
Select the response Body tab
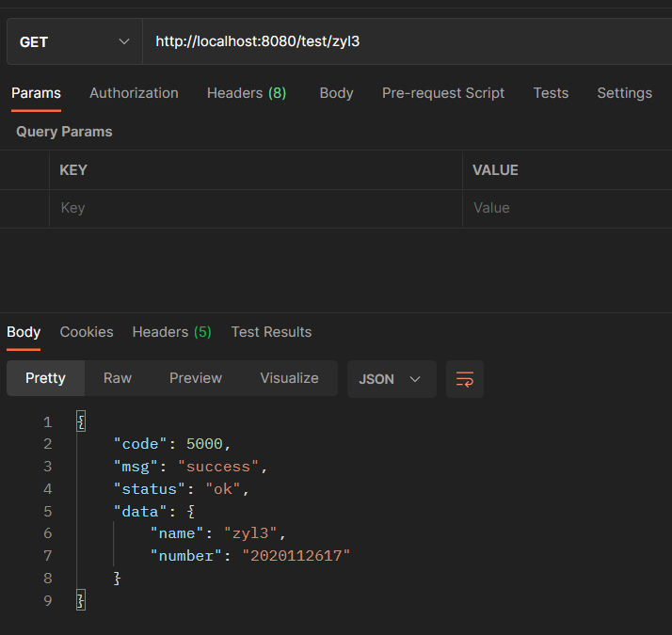click(x=24, y=332)
